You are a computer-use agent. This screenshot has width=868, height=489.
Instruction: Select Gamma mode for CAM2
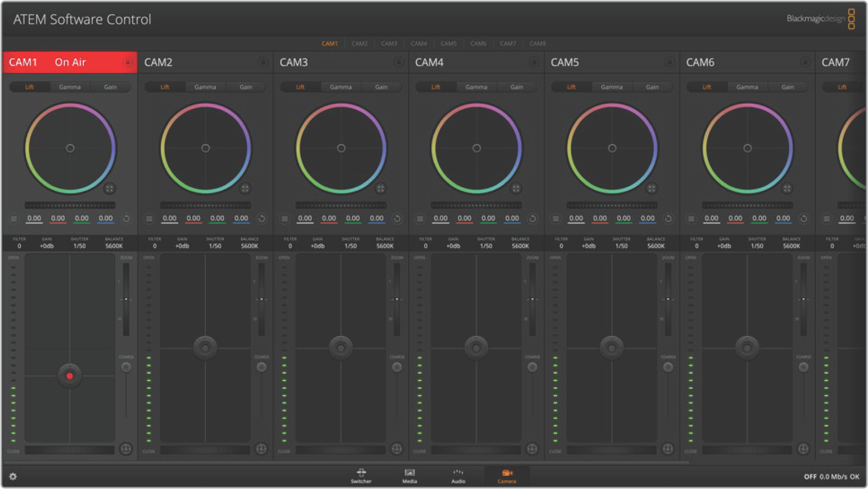tap(205, 87)
